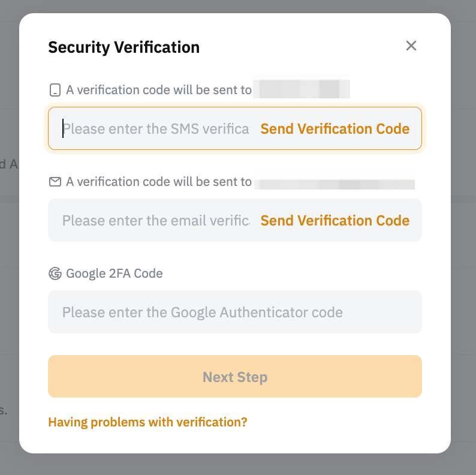This screenshot has height=475, width=476.
Task: Click the Google logo icon
Action: click(55, 273)
